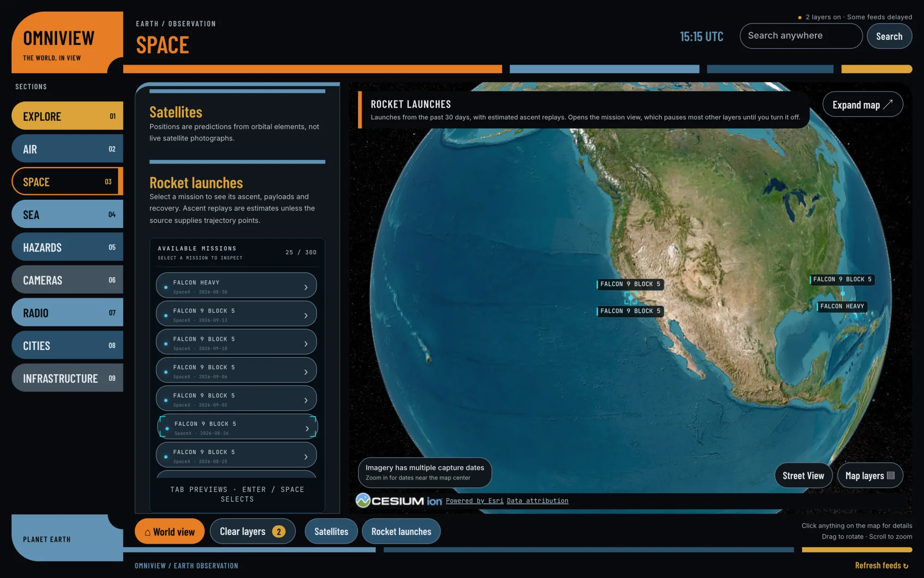The image size is (924, 578).
Task: Click status dot on the 2026-08-25 row
Action: click(x=166, y=457)
